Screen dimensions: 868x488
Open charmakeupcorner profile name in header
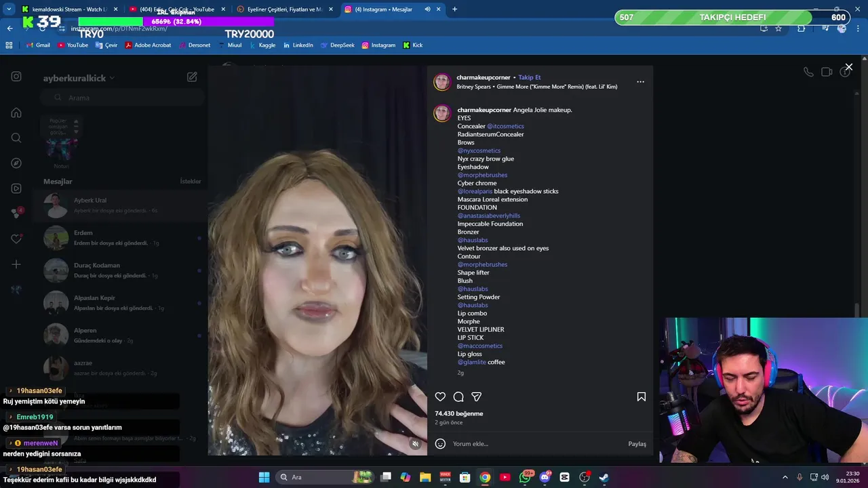pyautogui.click(x=483, y=77)
